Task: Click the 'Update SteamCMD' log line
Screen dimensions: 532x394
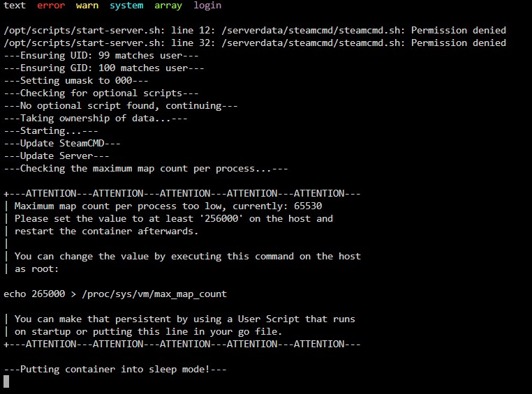Action: click(x=62, y=143)
